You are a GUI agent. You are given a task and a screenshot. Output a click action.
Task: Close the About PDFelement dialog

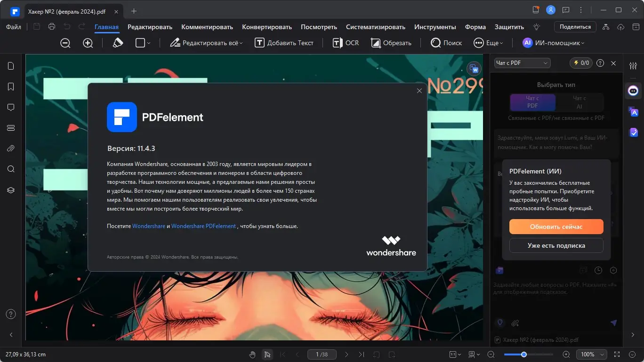(419, 91)
